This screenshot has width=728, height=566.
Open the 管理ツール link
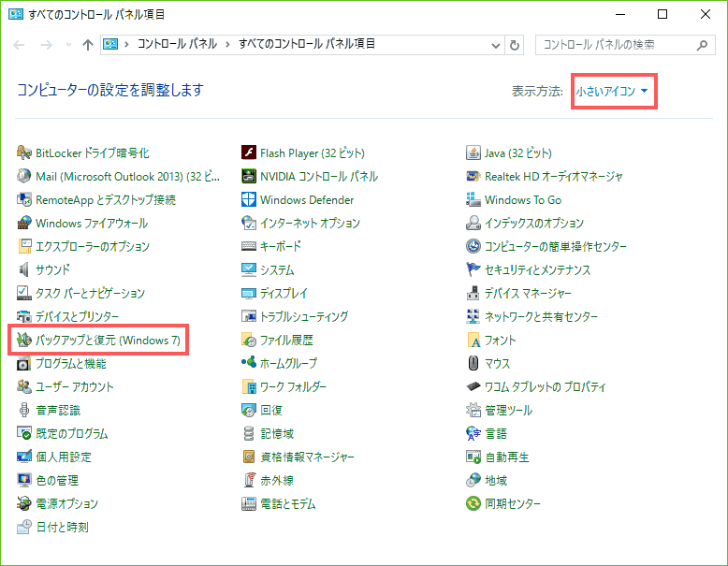[x=508, y=411]
